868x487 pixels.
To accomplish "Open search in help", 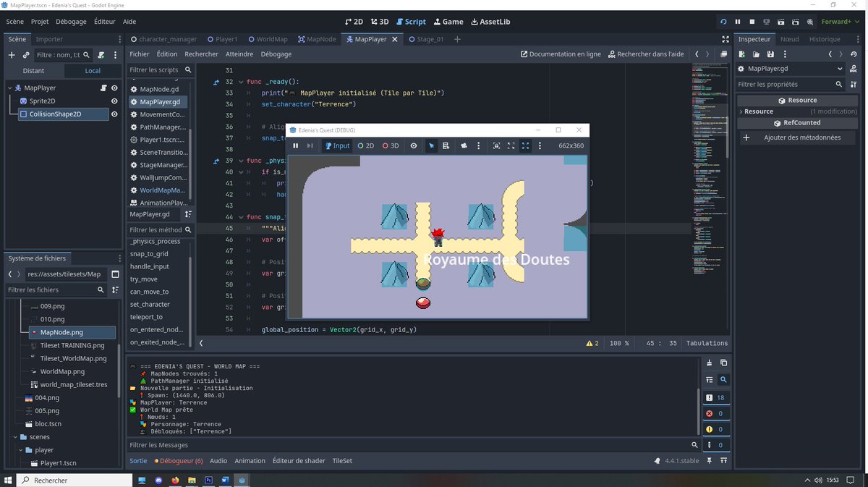I will coord(645,54).
